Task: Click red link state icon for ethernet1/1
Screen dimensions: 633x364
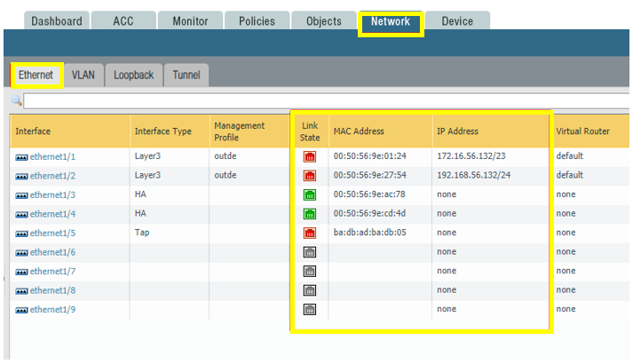Action: (310, 156)
